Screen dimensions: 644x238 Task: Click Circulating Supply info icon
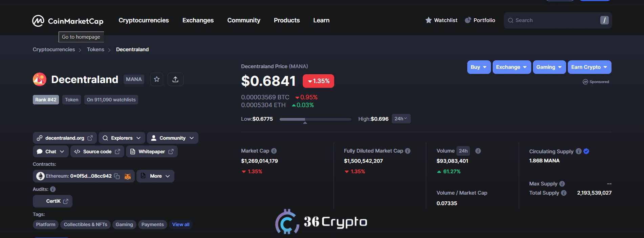(x=579, y=151)
